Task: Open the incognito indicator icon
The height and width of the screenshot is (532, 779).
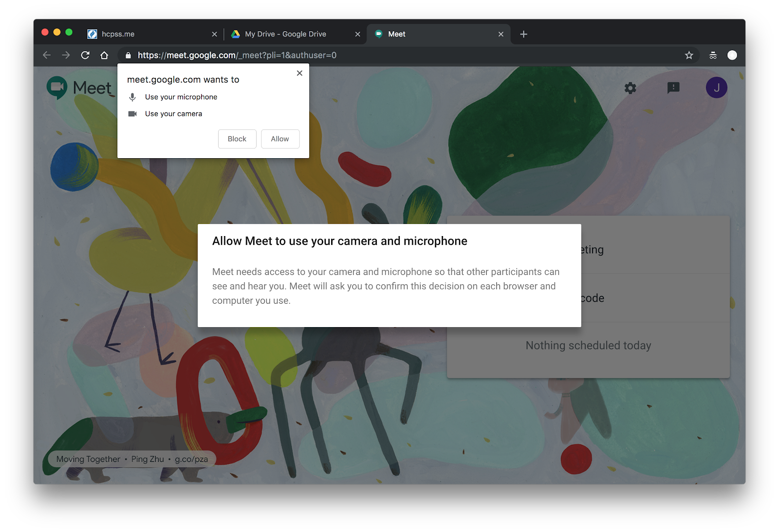Action: (713, 55)
